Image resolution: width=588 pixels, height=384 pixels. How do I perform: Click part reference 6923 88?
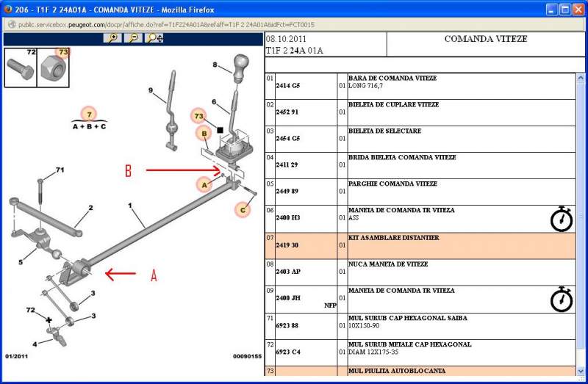tap(287, 325)
